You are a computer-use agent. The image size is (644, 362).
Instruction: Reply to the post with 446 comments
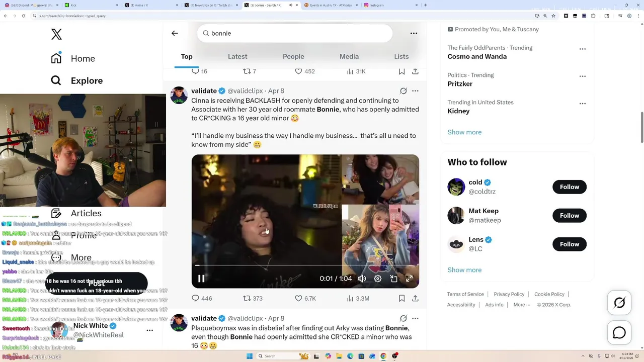click(x=202, y=298)
